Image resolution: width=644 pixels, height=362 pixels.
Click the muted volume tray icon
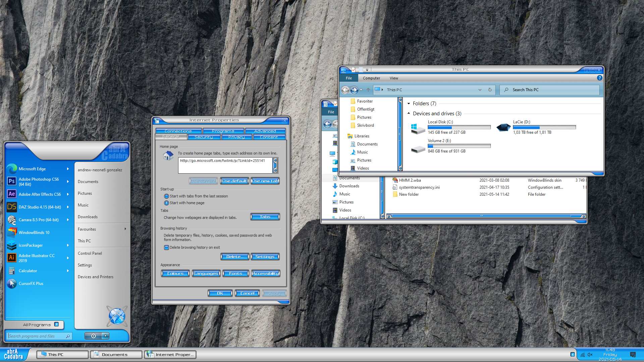[x=590, y=355]
